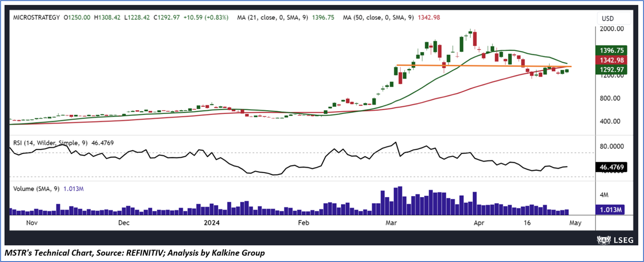This screenshot has width=644, height=262.
Task: Click the black 46.4769 RSI axis label
Action: coord(611,167)
